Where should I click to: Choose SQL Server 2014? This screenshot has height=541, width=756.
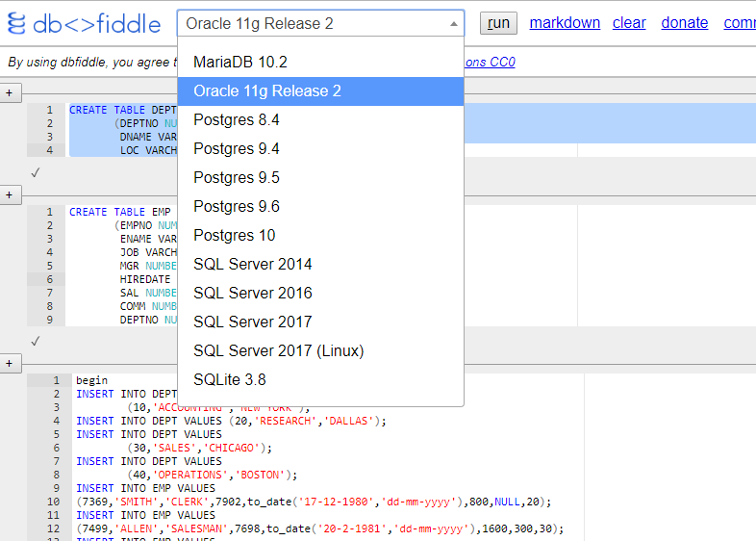pyautogui.click(x=320, y=265)
